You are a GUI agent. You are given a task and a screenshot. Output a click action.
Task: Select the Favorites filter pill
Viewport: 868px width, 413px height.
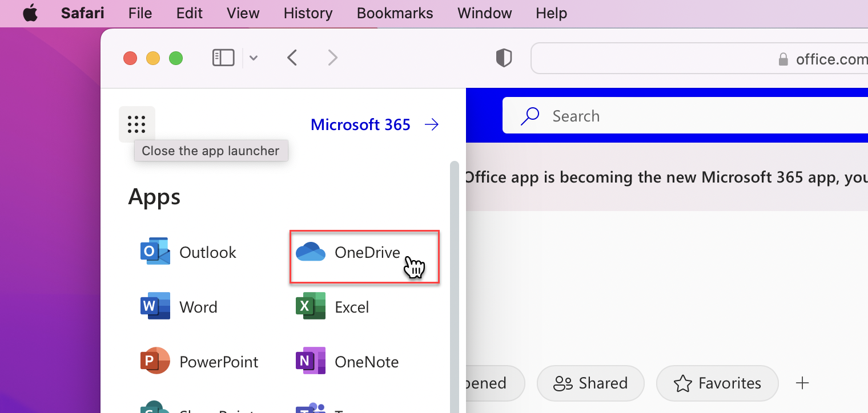[717, 383]
